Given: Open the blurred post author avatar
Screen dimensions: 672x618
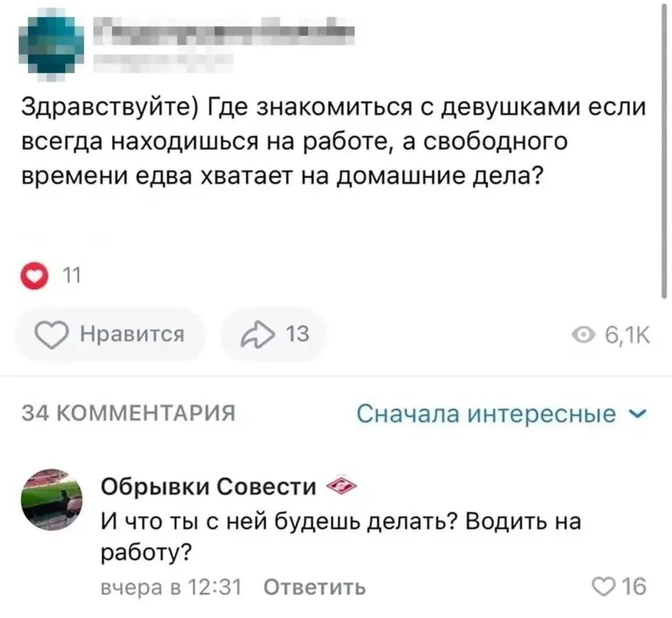Looking at the screenshot, I should coord(51,44).
